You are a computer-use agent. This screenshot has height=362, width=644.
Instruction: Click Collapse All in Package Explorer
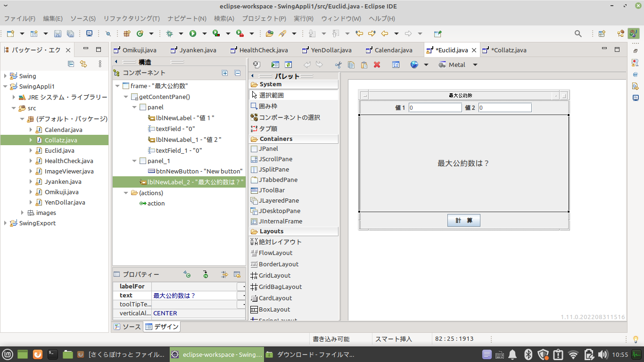(71, 64)
